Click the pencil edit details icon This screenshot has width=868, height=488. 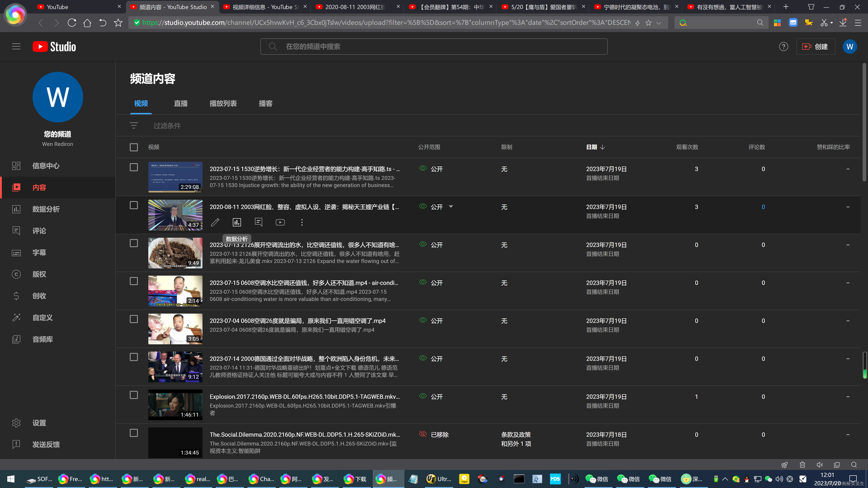tap(215, 222)
